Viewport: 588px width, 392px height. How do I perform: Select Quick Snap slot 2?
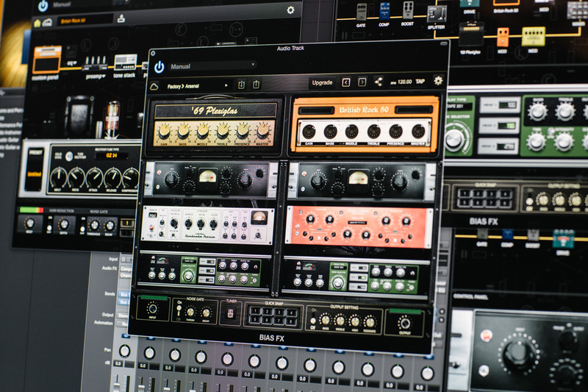(267, 311)
